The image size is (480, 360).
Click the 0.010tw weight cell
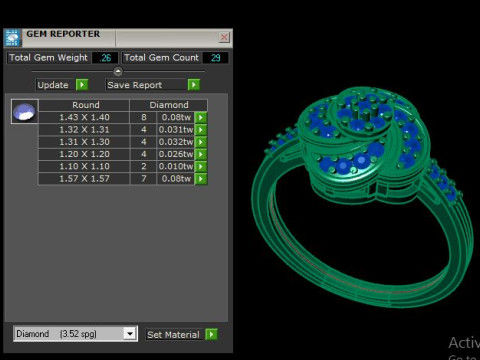point(176,166)
